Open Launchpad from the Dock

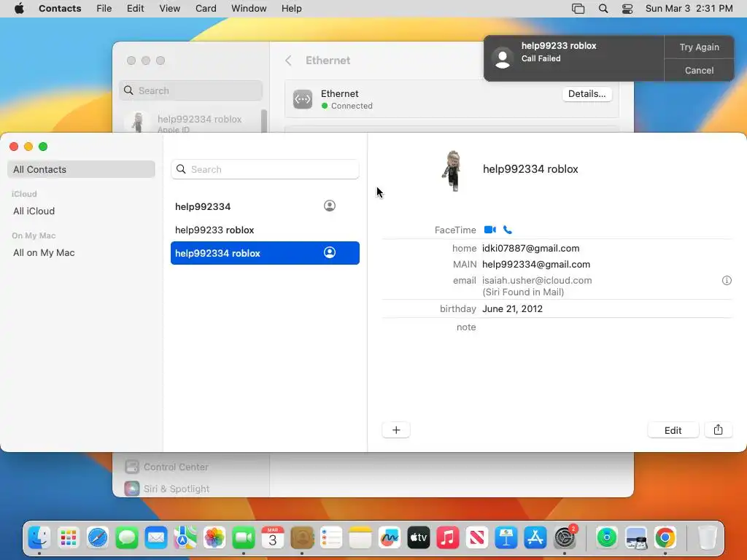pyautogui.click(x=69, y=537)
